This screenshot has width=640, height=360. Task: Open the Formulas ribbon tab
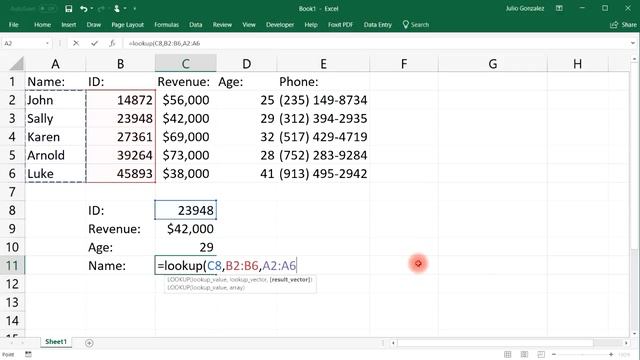167,25
